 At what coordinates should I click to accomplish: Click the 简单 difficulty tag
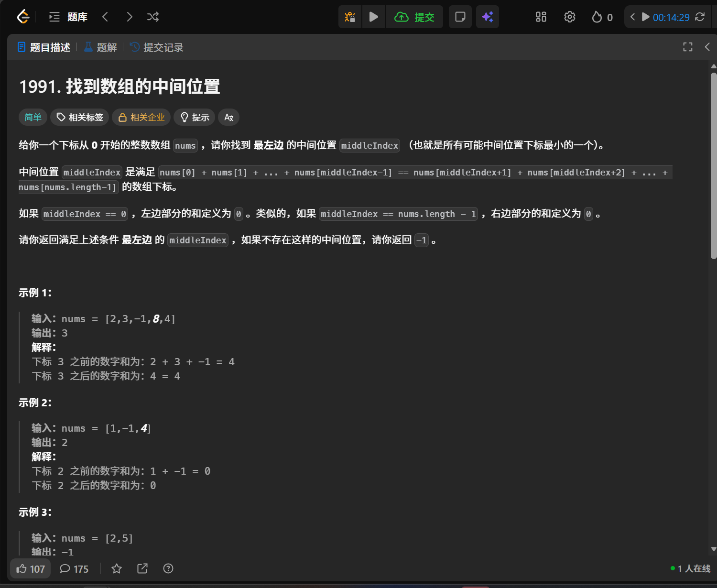click(x=33, y=117)
